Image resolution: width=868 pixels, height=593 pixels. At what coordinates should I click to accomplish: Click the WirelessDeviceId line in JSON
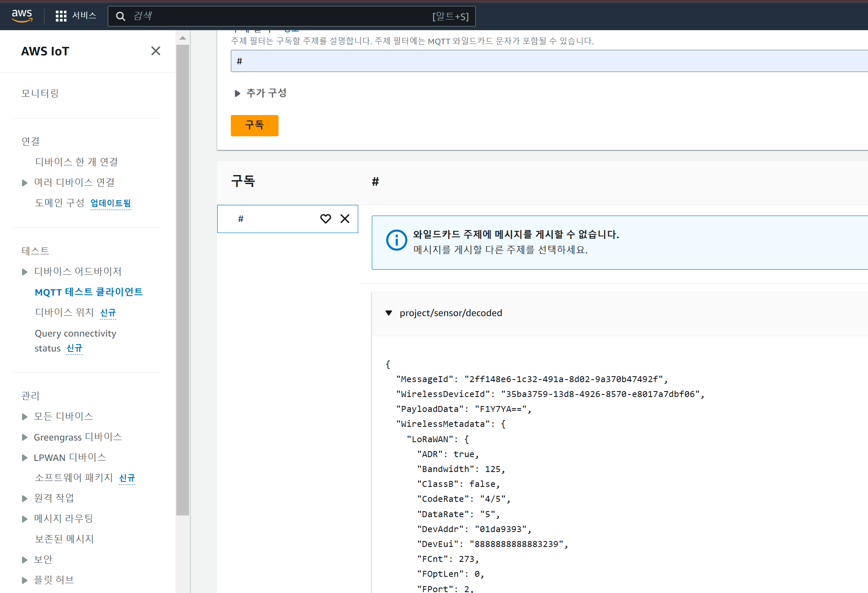(x=550, y=394)
